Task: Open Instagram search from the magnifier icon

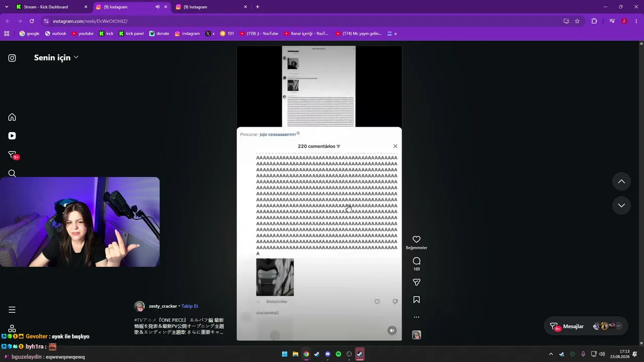Action: pyautogui.click(x=12, y=173)
